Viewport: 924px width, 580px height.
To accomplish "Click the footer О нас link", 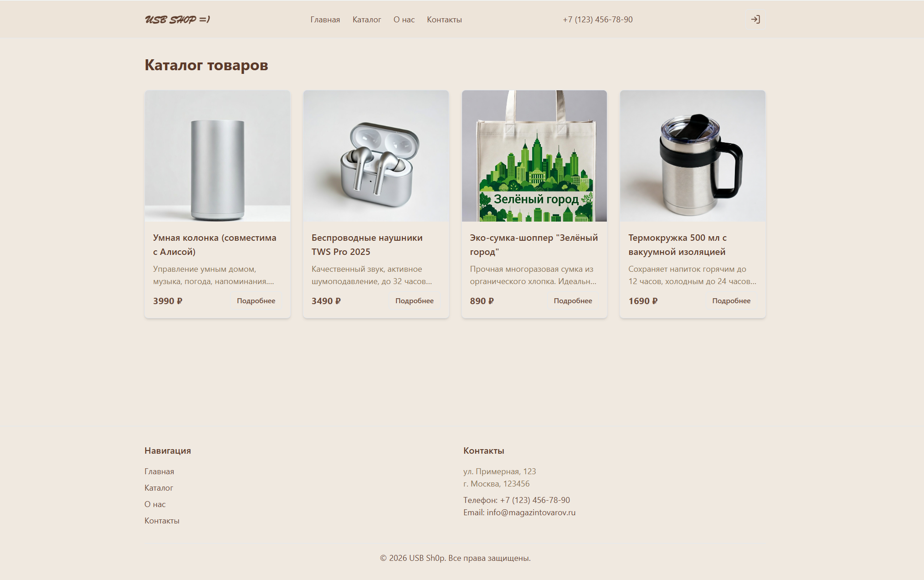I will click(155, 504).
